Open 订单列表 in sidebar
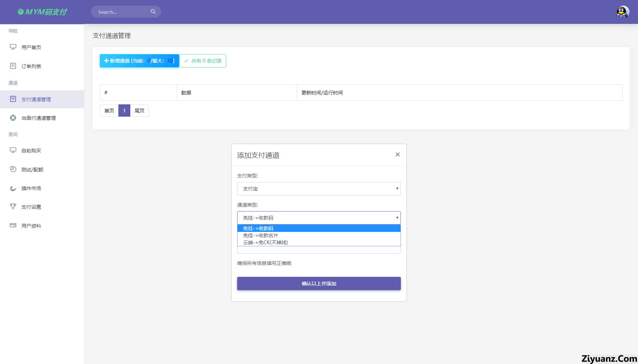The width and height of the screenshot is (638, 364). (42, 66)
